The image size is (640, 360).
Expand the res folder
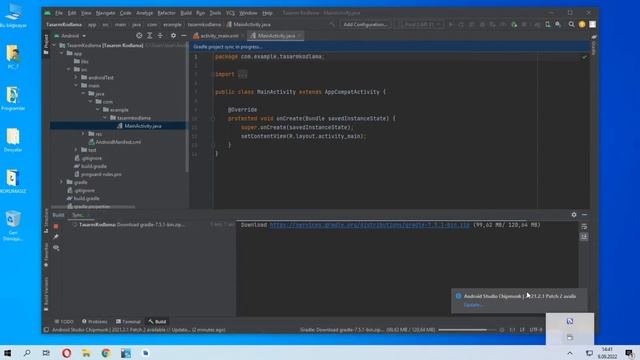click(83, 134)
